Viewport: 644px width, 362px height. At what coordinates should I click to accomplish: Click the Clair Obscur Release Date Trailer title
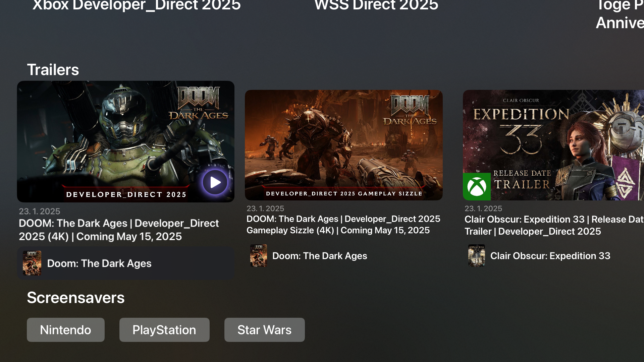(553, 225)
